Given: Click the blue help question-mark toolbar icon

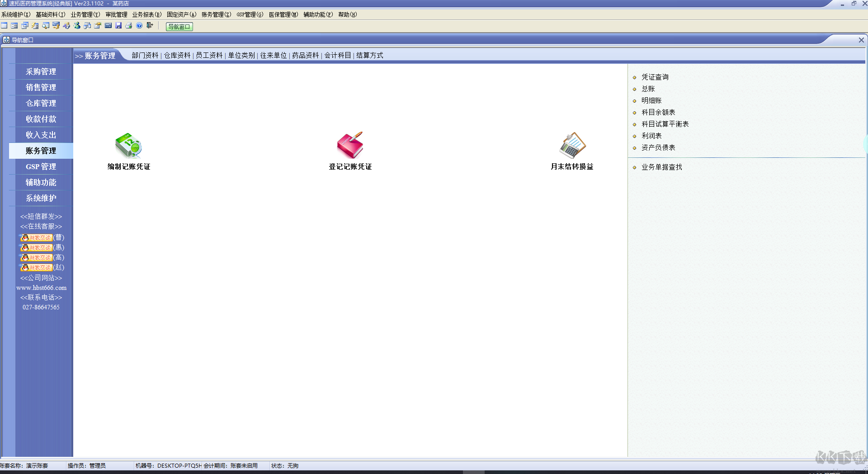Looking at the screenshot, I should coord(139,26).
